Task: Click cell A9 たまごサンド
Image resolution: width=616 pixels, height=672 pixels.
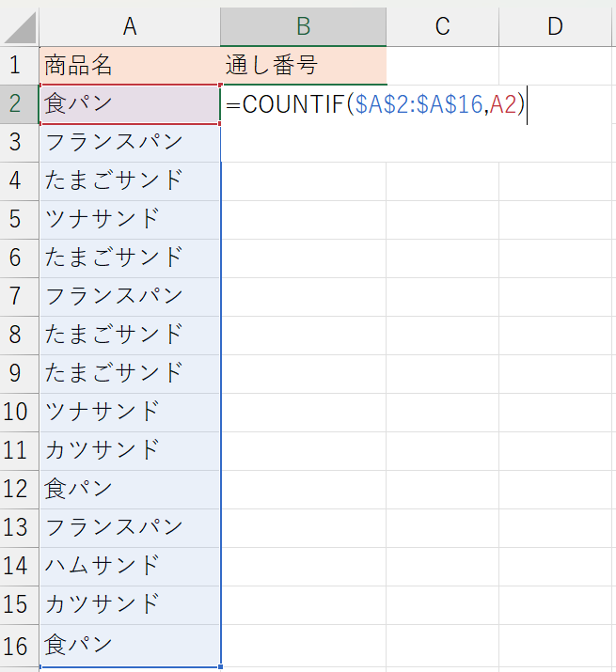Action: click(130, 374)
